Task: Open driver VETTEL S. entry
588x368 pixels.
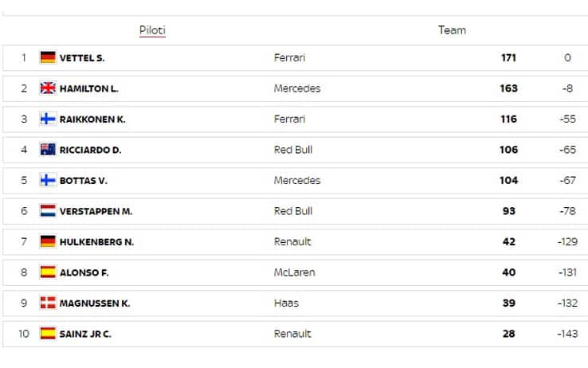Action: click(x=82, y=58)
